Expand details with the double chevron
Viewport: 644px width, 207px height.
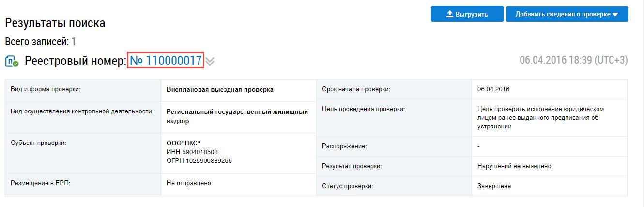(x=210, y=62)
